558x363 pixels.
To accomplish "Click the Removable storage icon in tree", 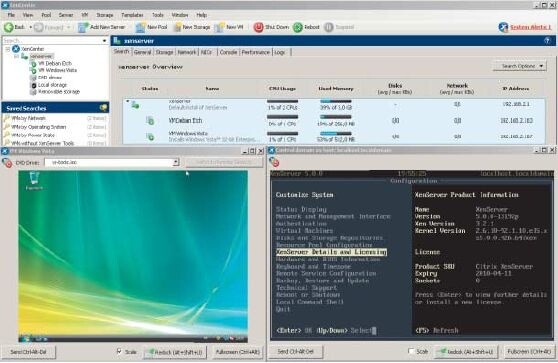I will [33, 92].
